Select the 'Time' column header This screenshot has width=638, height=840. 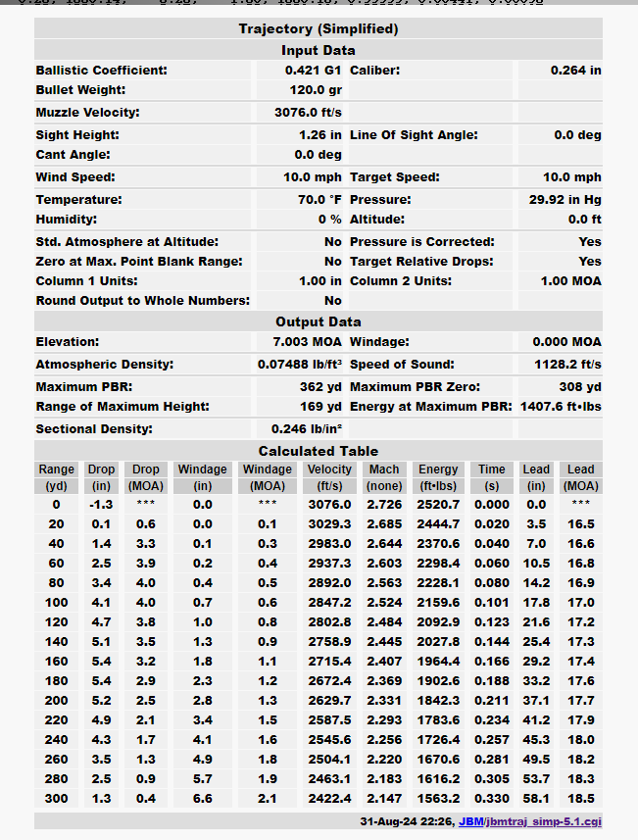[492, 469]
